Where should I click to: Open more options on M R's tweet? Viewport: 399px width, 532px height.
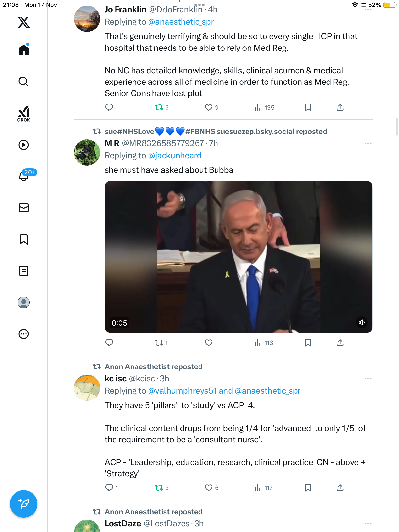[x=368, y=143]
